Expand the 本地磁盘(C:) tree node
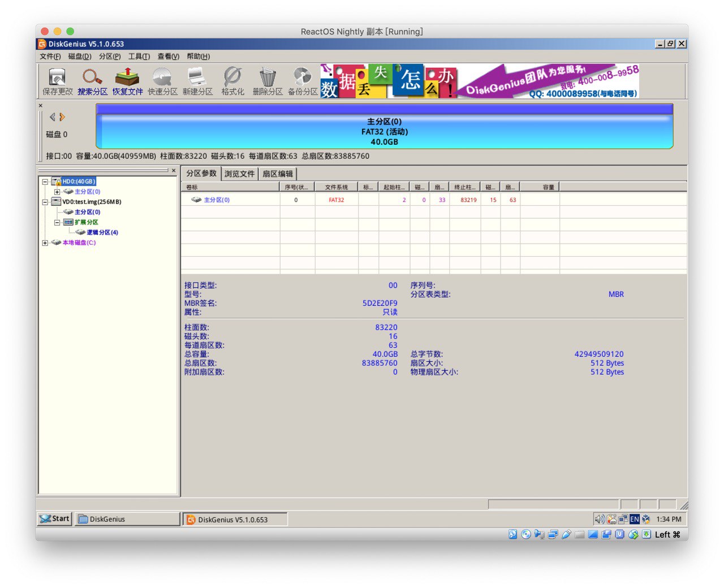 [45, 243]
